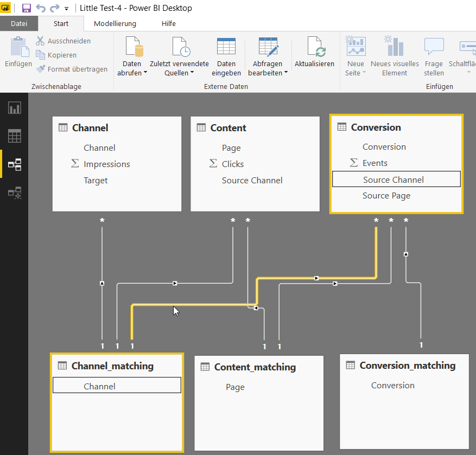
Task: Select highlighted Source Channel in Conversion table
Action: coord(396,180)
